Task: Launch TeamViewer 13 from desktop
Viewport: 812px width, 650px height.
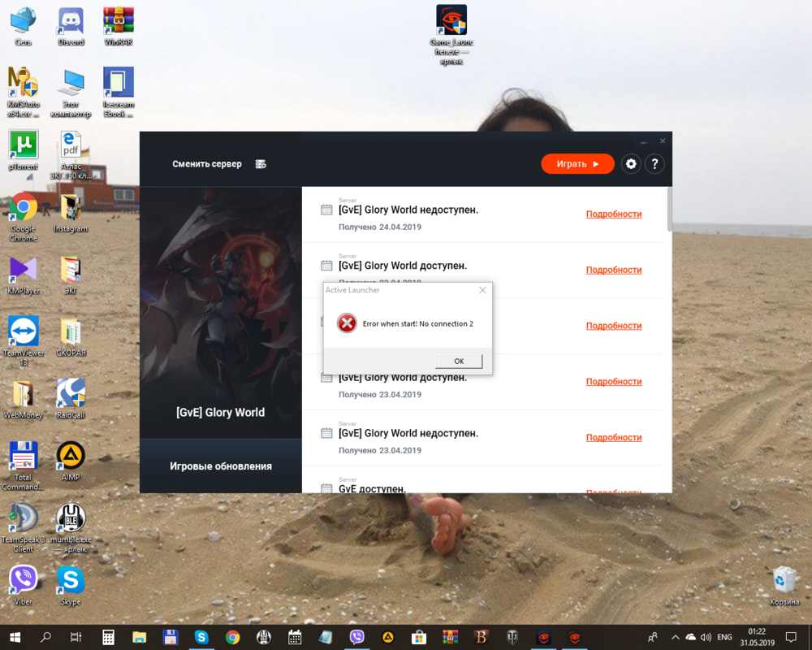Action: pyautogui.click(x=24, y=332)
